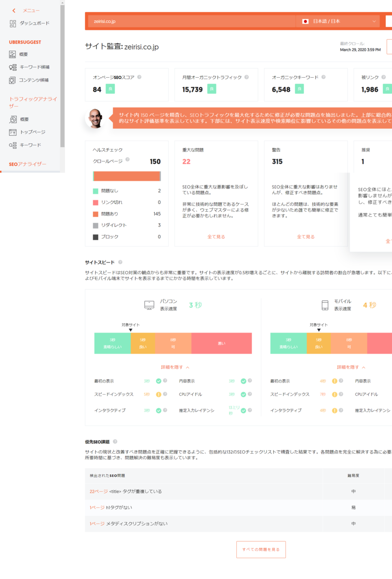Click 1ページ link for h1タグがない
The height and width of the screenshot is (579, 392).
point(97,508)
